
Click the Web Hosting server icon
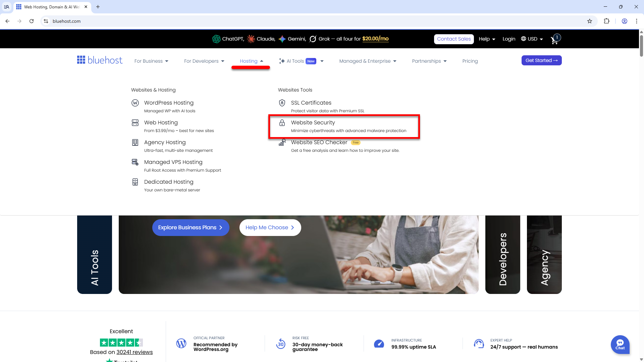pos(135,123)
